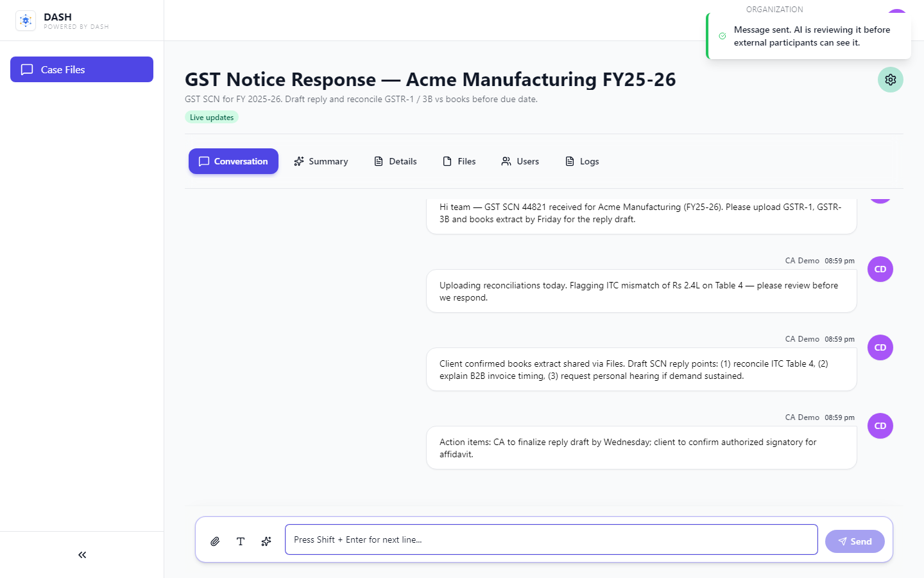Go to the Files tab
Viewport: 924px width, 578px height.
(459, 161)
